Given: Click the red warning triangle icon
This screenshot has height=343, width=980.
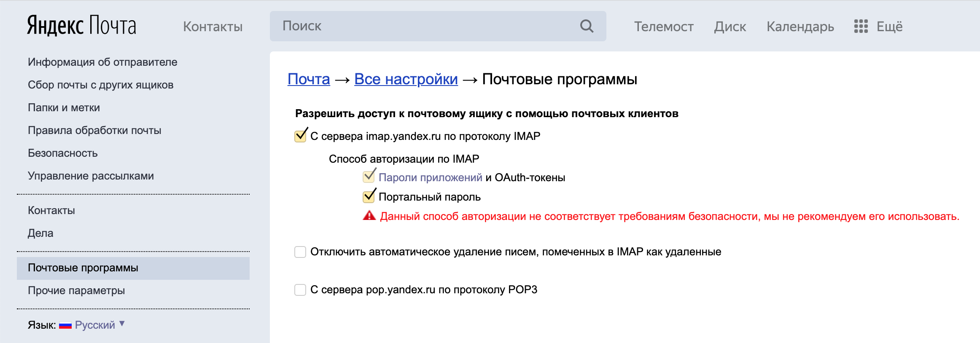Looking at the screenshot, I should (x=369, y=216).
